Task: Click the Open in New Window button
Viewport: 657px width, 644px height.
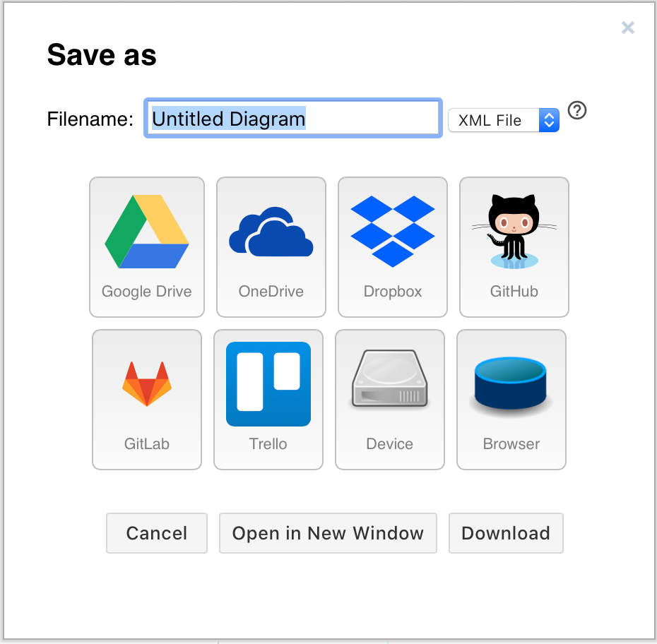Action: 327,533
